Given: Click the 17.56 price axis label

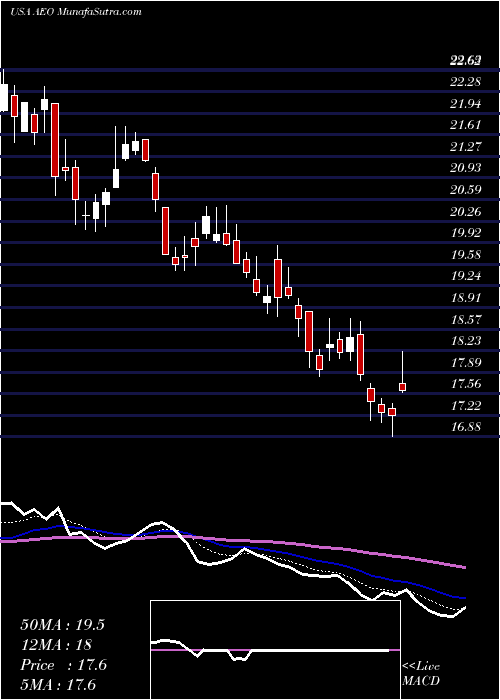Looking at the screenshot, I should coord(466,384).
